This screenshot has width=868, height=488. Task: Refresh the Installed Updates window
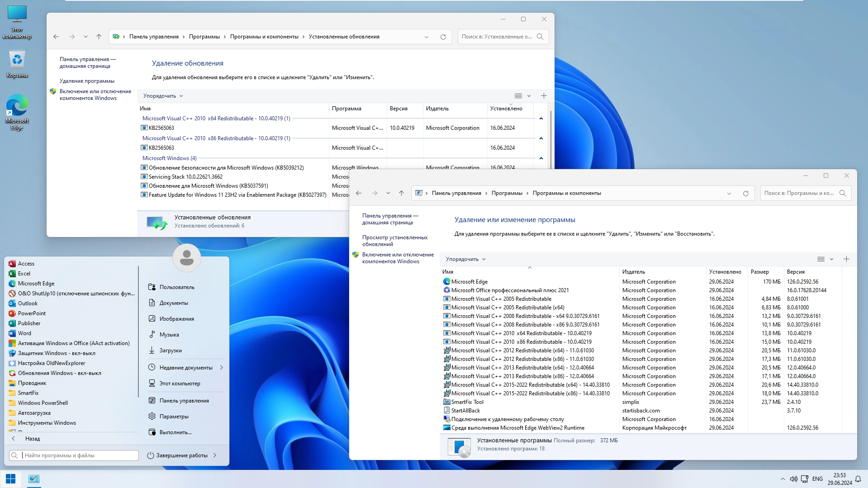click(x=443, y=37)
